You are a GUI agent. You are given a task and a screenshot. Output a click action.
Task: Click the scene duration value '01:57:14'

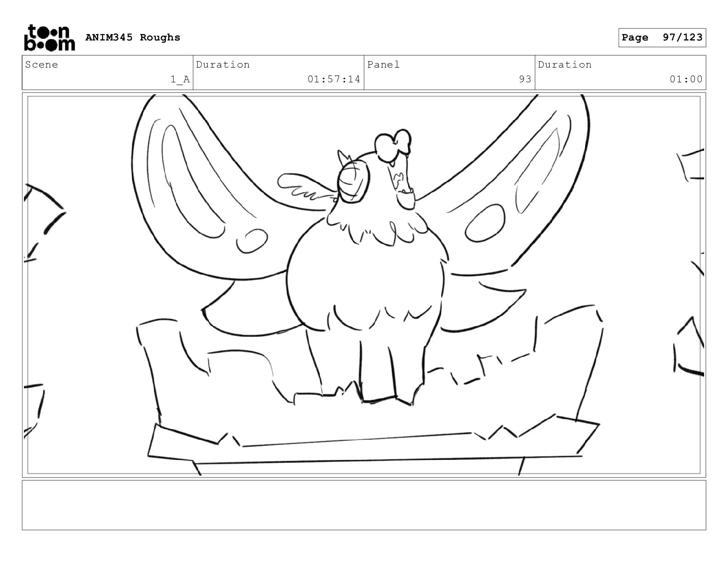[x=334, y=79]
